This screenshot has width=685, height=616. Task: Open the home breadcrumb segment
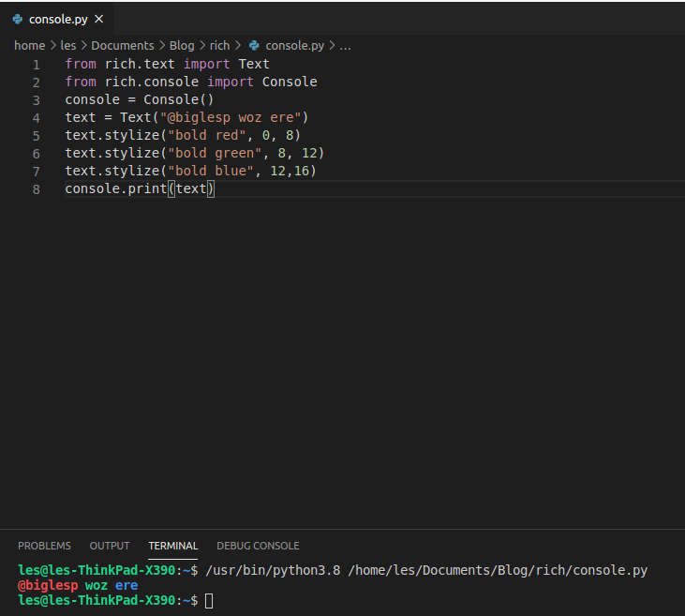click(x=30, y=45)
